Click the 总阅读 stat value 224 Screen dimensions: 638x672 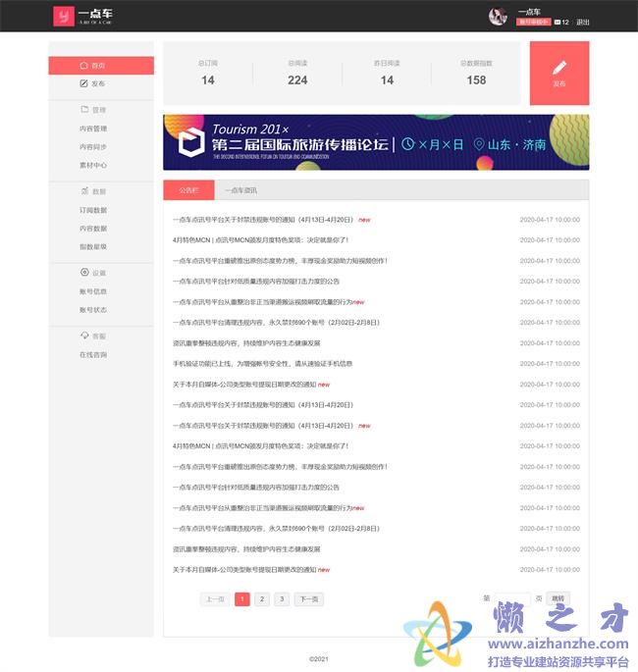[297, 80]
